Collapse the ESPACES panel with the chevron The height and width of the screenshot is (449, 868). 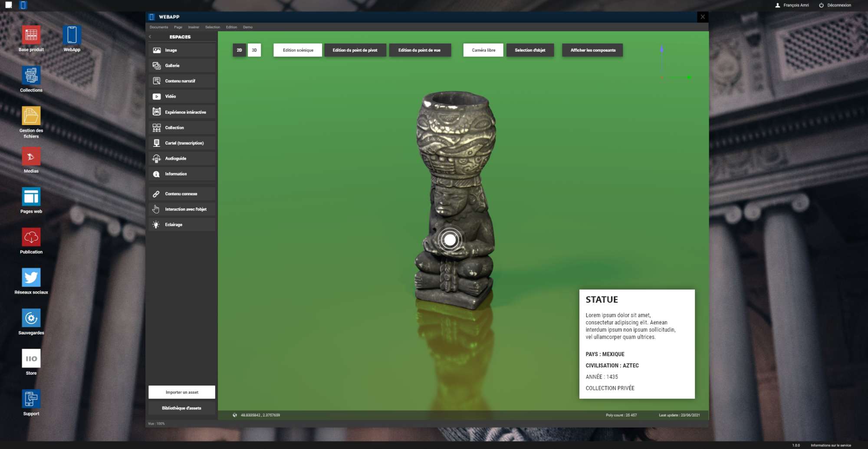tap(150, 37)
